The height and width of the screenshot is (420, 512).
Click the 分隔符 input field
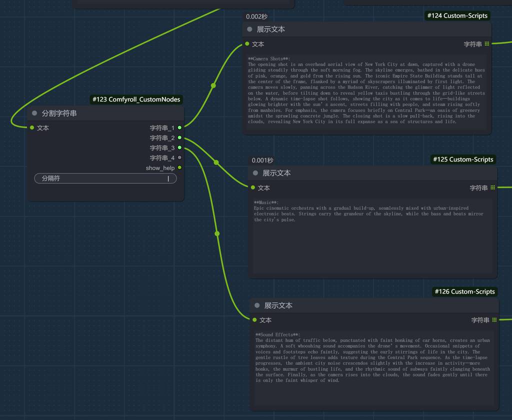coord(105,178)
